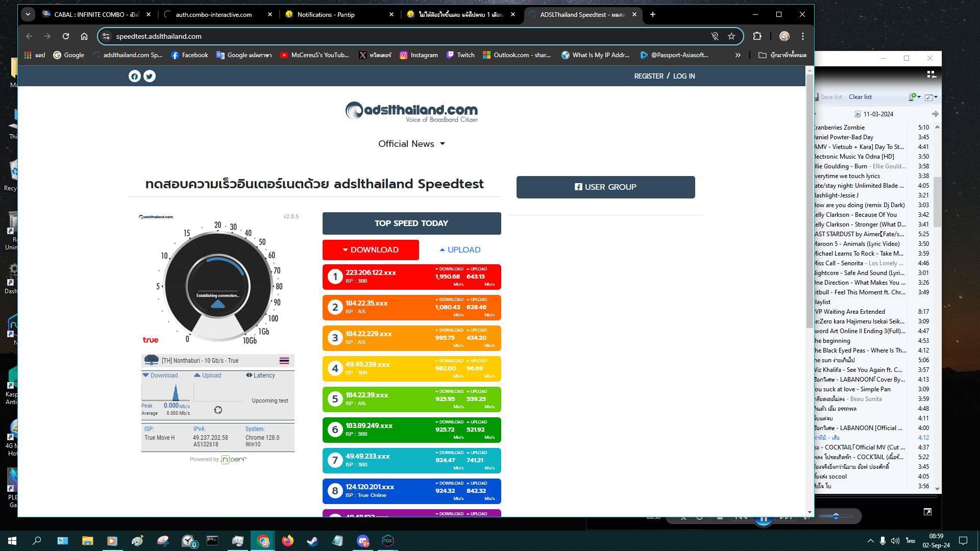Screen dimensions: 980x551
Task: Select the DOWNLOAD ranking toggle
Action: tap(371, 250)
